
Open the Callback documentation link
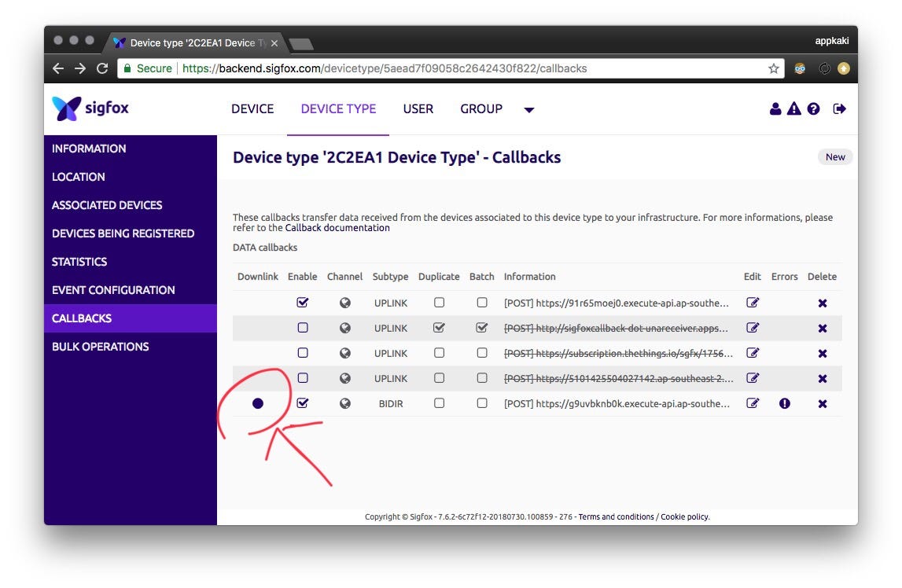click(337, 228)
